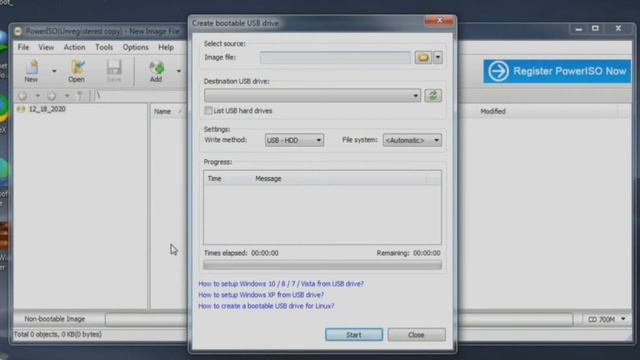Click the Modified column header
The image size is (640, 360).
pyautogui.click(x=493, y=111)
